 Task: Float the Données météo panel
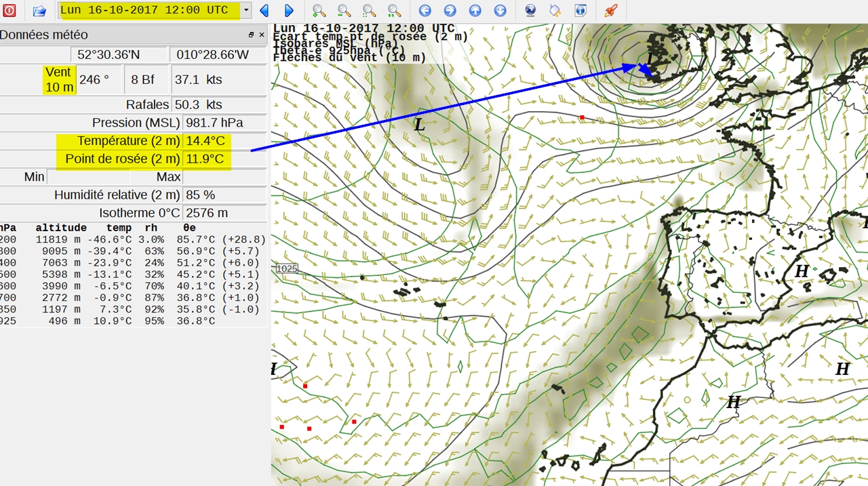(x=251, y=35)
